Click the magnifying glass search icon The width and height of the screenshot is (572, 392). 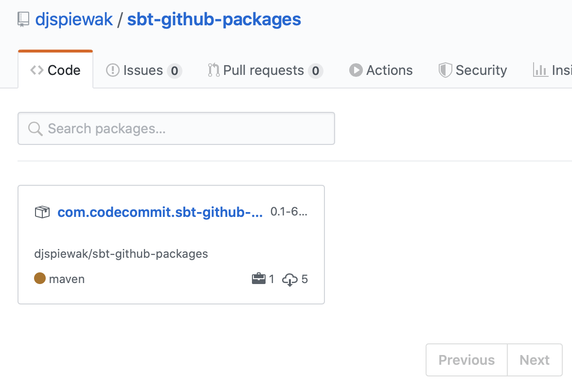[x=35, y=129]
